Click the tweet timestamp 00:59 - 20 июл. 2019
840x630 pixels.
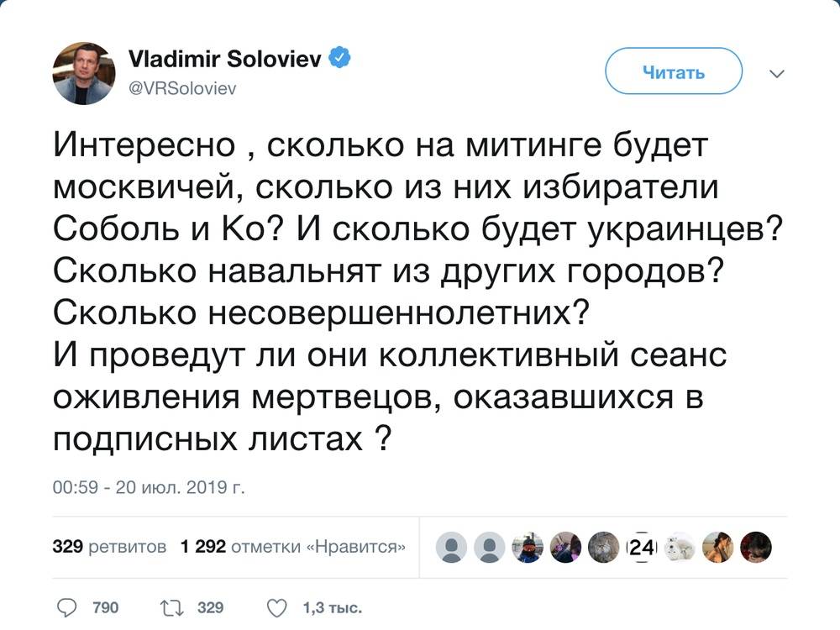coord(149,486)
